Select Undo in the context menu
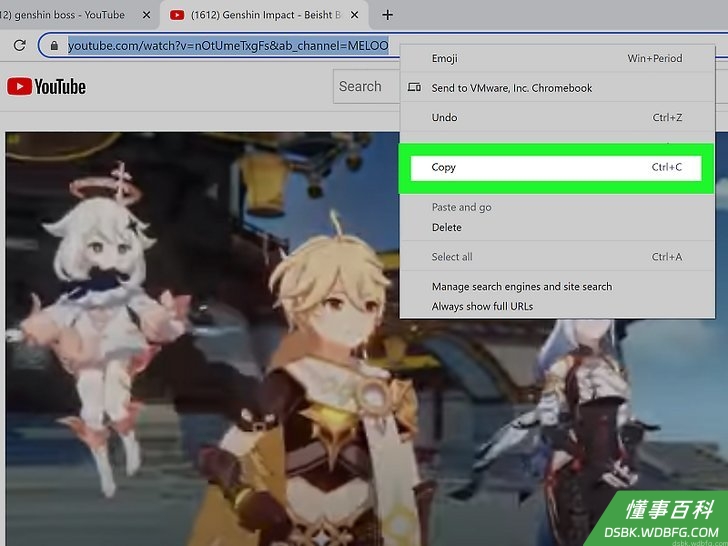 557,117
